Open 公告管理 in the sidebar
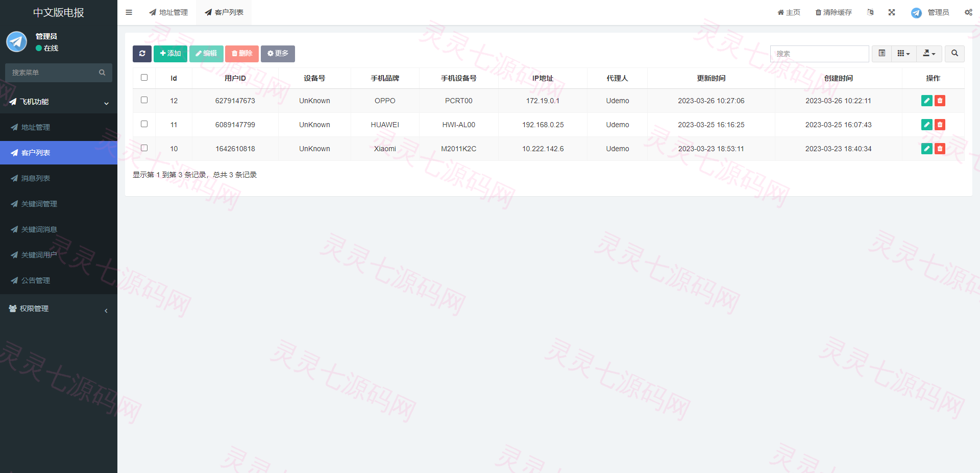This screenshot has height=473, width=980. point(59,280)
